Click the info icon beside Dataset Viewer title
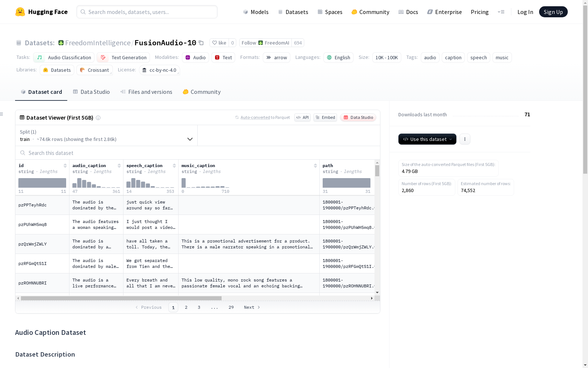The image size is (588, 368). point(98,118)
